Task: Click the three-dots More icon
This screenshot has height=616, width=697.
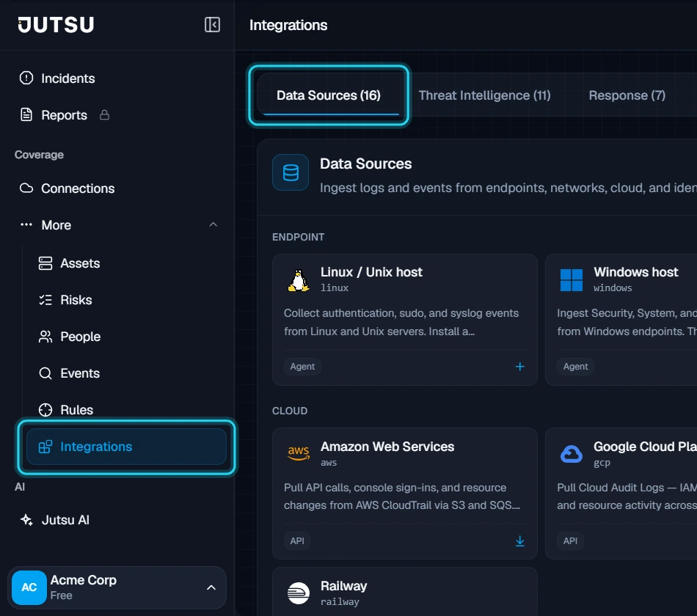Action: coord(26,224)
